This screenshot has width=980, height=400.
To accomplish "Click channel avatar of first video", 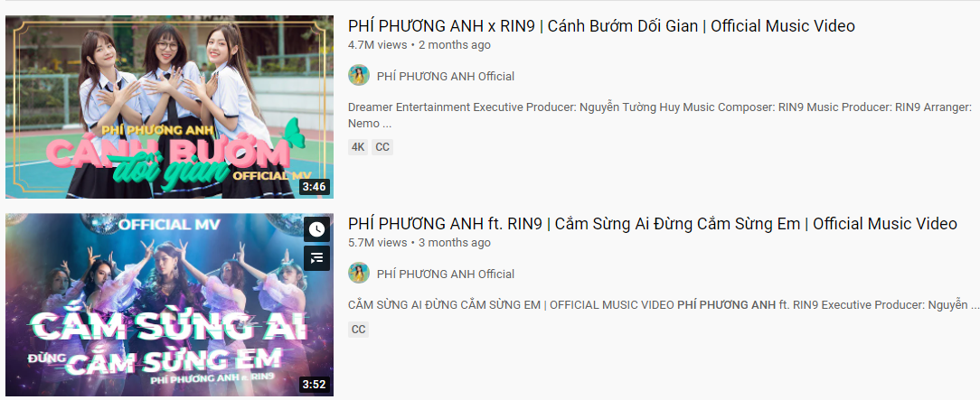I will (359, 76).
